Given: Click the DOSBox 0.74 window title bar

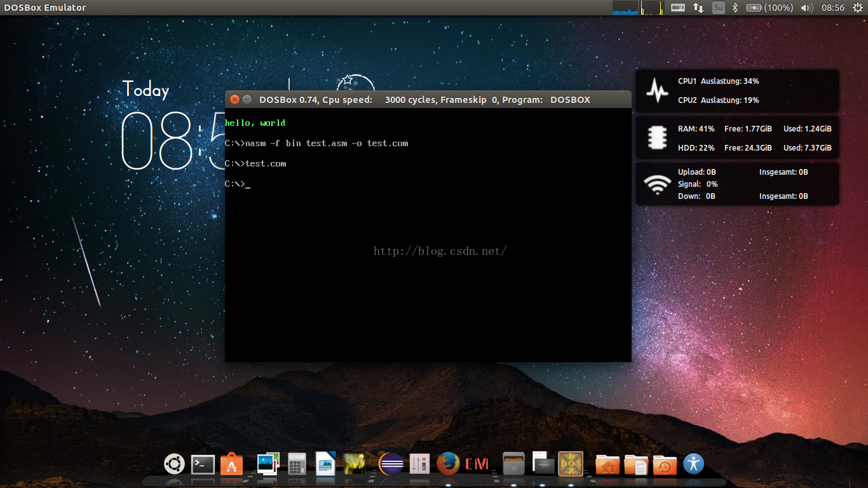Looking at the screenshot, I should (428, 100).
